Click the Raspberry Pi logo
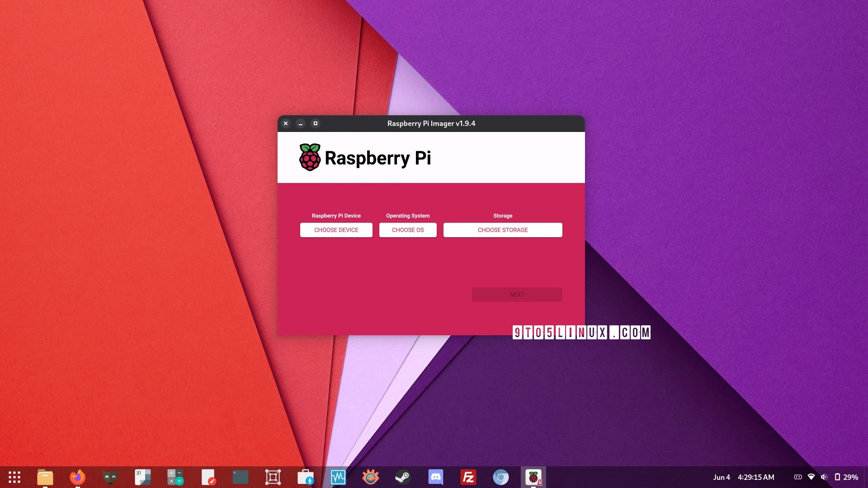Screen dimensions: 868x488 point(310,157)
